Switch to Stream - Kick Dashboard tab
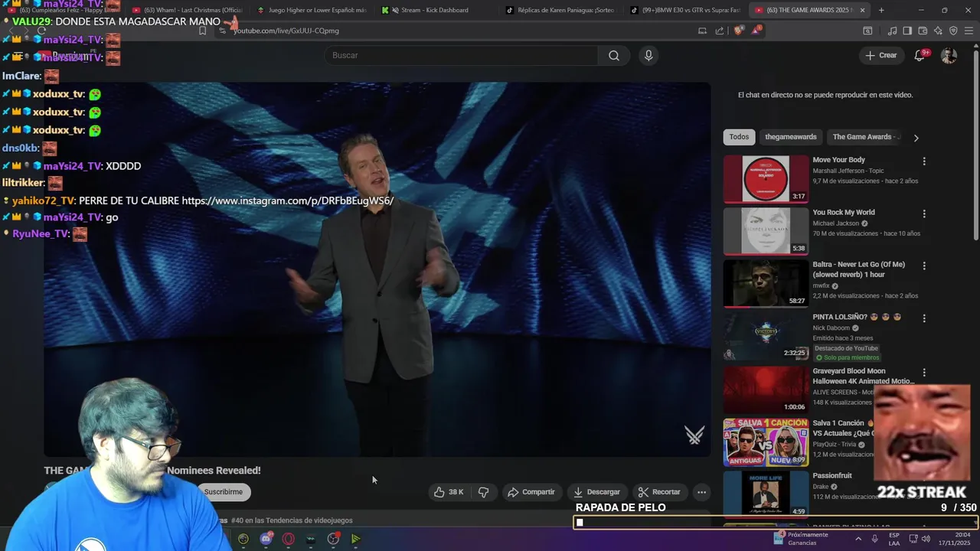The height and width of the screenshot is (551, 980). point(435,10)
